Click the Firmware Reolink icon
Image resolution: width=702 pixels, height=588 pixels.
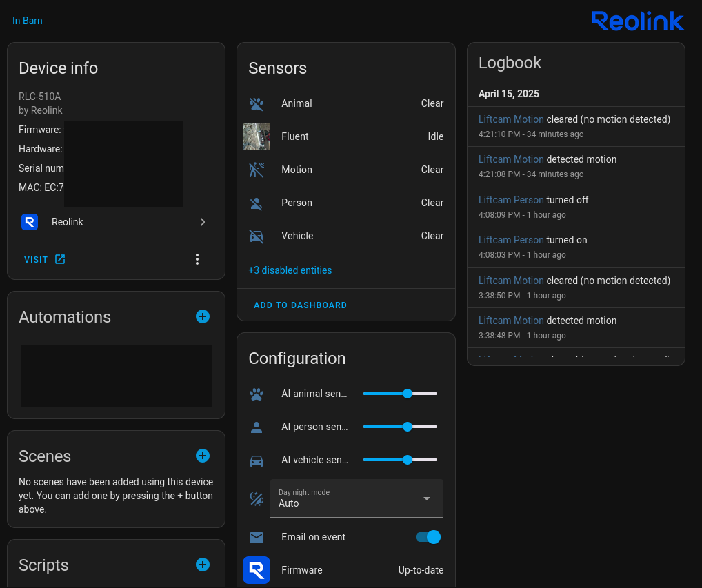pos(256,570)
